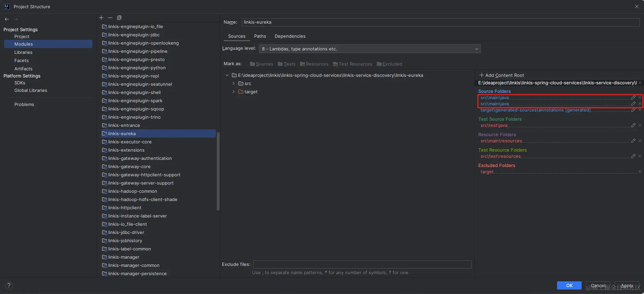
Task: Open Global Libraries settings
Action: click(31, 90)
